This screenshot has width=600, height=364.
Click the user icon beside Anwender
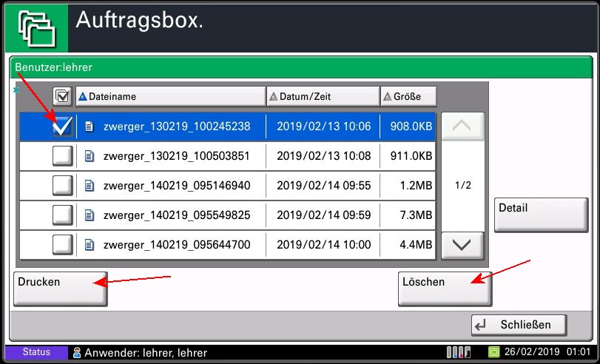(76, 353)
